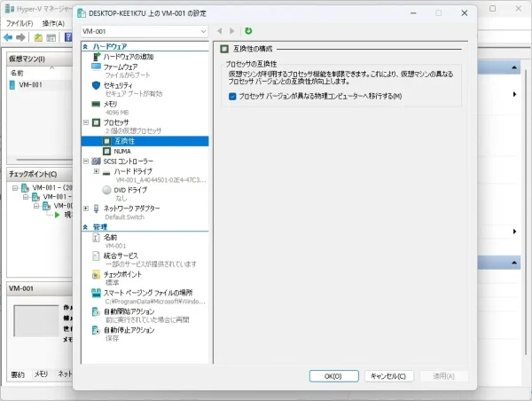The width and height of the screenshot is (532, 401).
Task: Collapse the ハードウェア section header
Action: tap(85, 46)
